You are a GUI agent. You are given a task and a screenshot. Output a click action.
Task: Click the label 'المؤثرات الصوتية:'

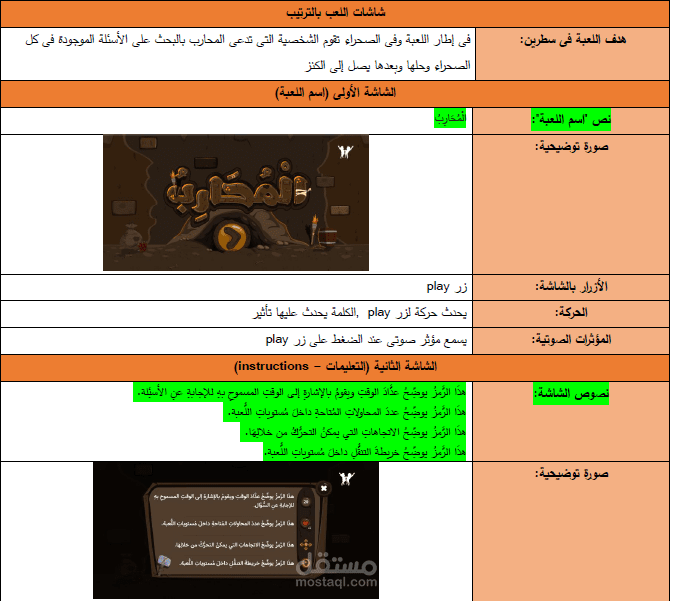pyautogui.click(x=571, y=340)
